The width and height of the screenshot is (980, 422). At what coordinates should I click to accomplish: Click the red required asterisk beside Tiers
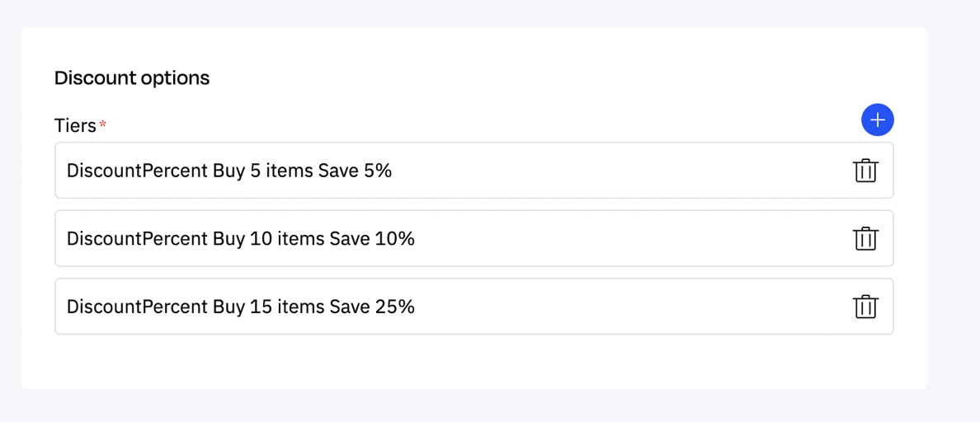103,124
